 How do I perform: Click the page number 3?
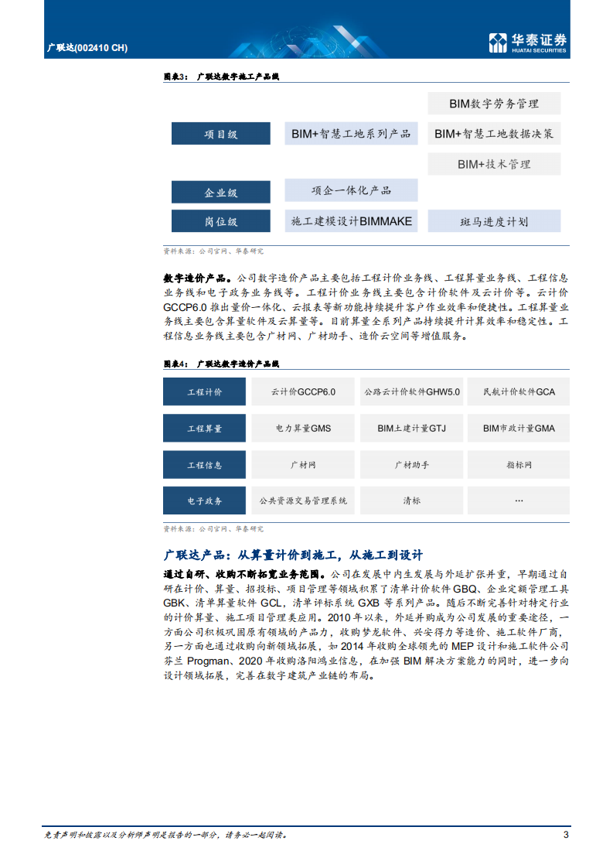pos(565,834)
